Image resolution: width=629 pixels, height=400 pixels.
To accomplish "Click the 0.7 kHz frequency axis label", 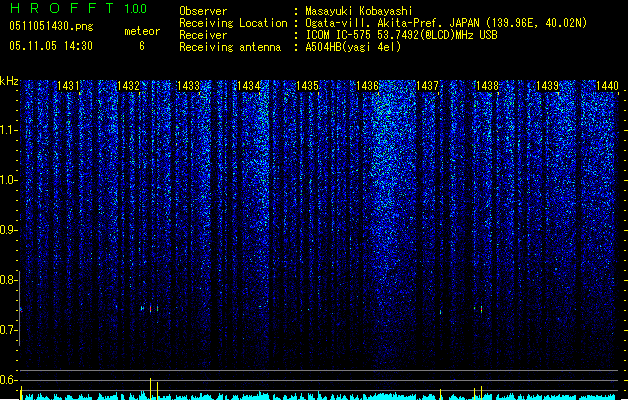I will (x=8, y=330).
